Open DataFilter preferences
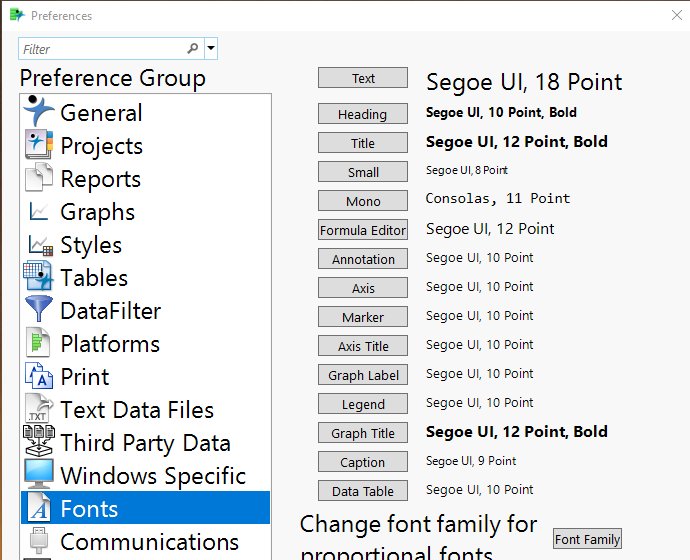The image size is (690, 560). (145, 310)
